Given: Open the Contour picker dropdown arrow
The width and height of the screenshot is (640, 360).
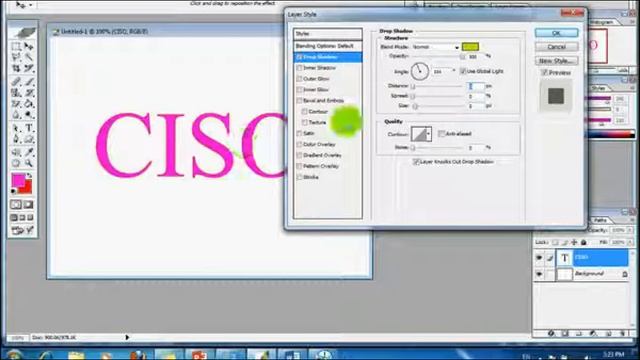Looking at the screenshot, I should 428,134.
